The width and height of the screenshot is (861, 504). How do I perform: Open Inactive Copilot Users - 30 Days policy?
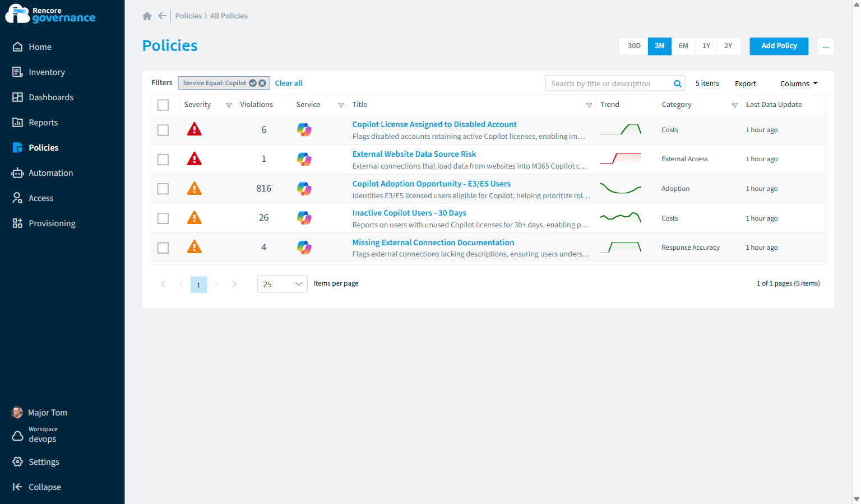pos(409,213)
